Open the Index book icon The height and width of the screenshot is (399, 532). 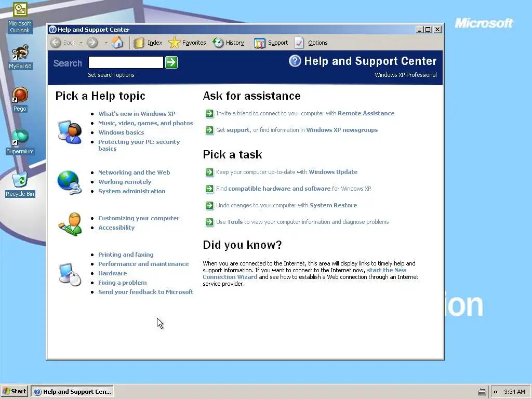(139, 43)
